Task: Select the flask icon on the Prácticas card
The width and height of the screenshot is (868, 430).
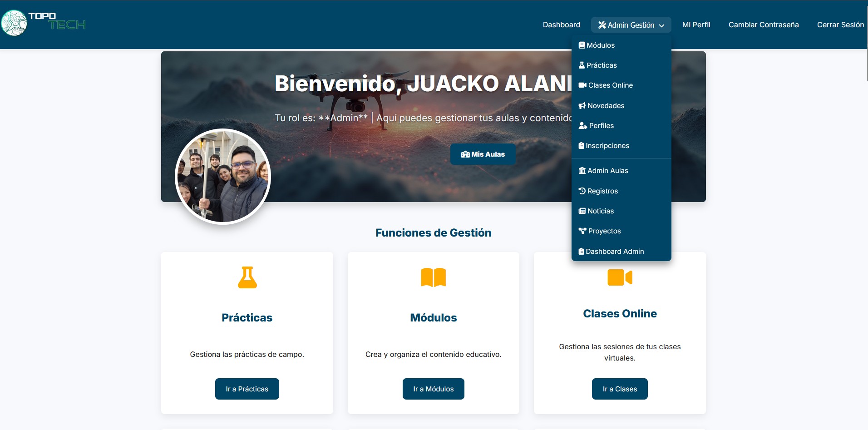Action: pos(247,277)
